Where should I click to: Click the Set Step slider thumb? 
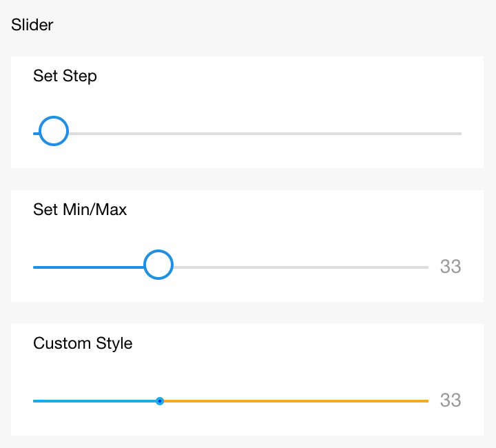[53, 131]
